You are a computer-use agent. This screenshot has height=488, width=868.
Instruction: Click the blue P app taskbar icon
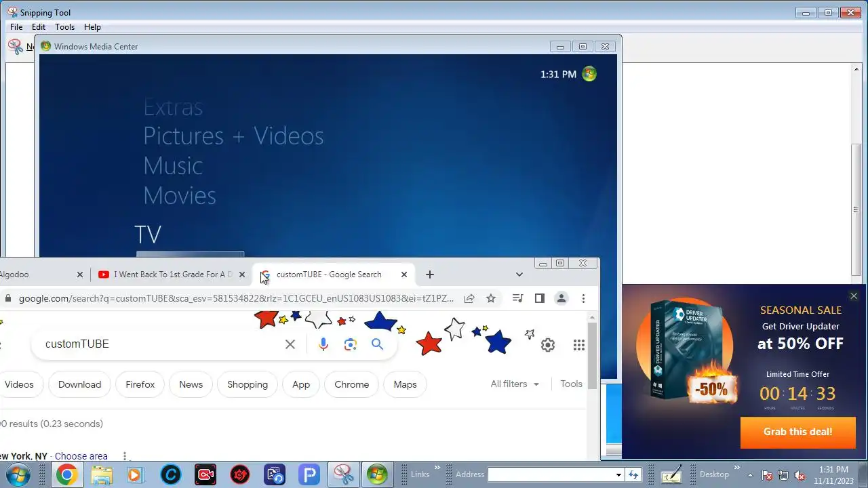tap(309, 474)
